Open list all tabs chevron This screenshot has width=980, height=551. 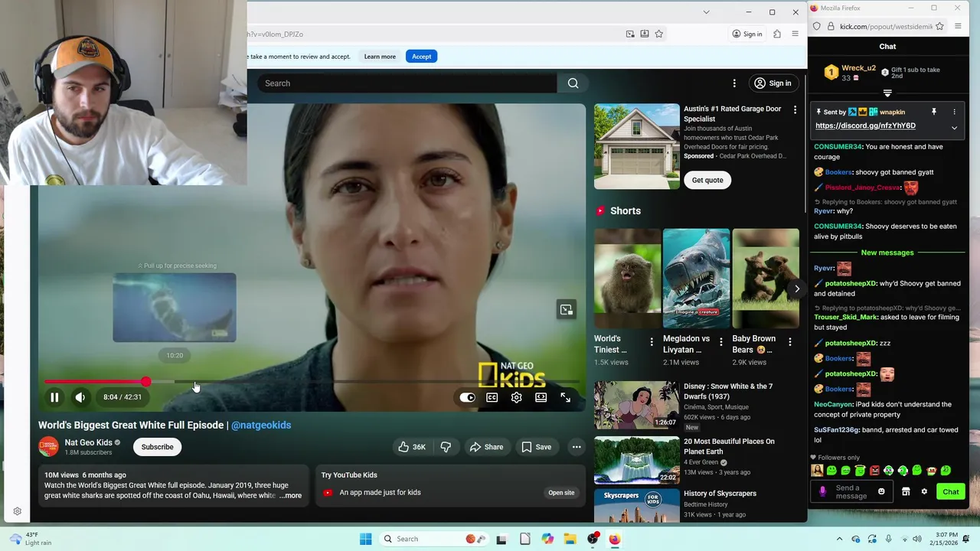(706, 11)
